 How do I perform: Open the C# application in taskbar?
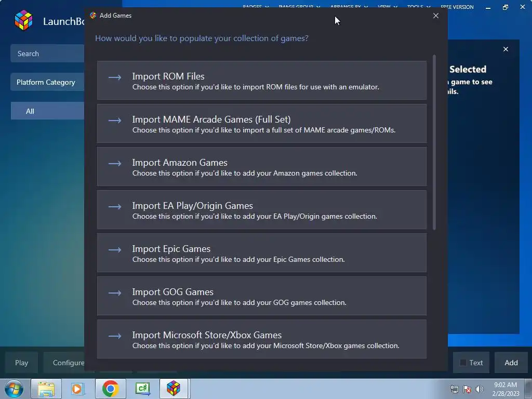[x=142, y=389]
